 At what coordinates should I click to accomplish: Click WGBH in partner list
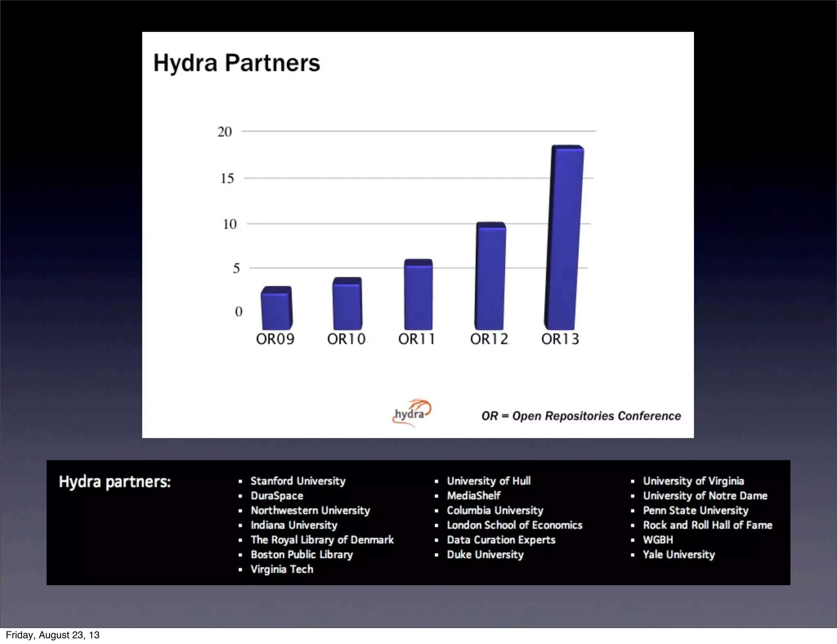(x=658, y=540)
